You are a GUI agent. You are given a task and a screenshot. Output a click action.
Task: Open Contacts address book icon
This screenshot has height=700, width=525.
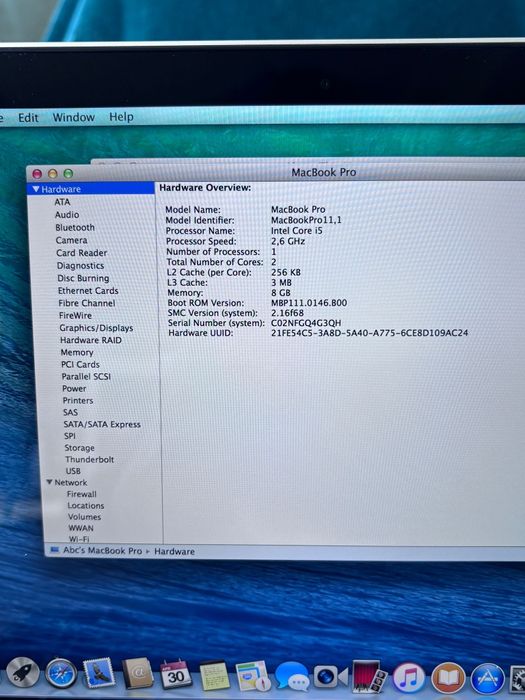pos(138,673)
